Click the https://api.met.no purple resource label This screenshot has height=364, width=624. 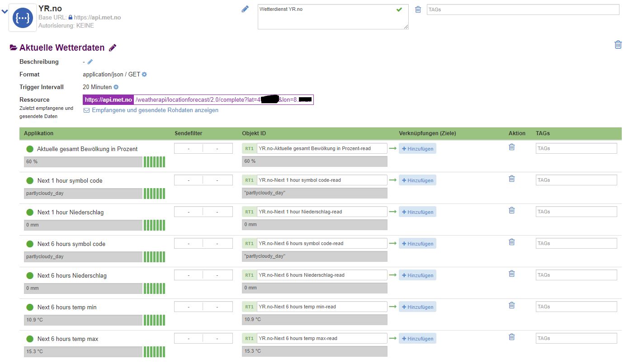pyautogui.click(x=109, y=99)
